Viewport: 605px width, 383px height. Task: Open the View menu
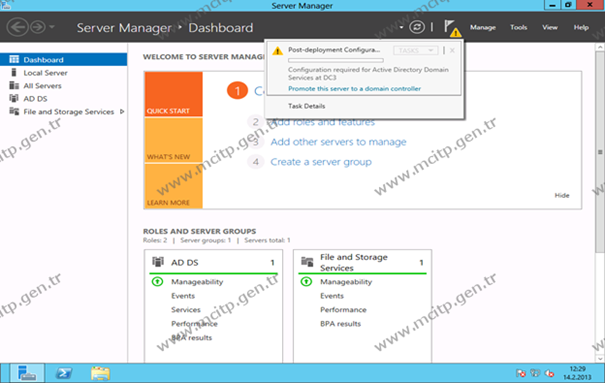(x=549, y=27)
